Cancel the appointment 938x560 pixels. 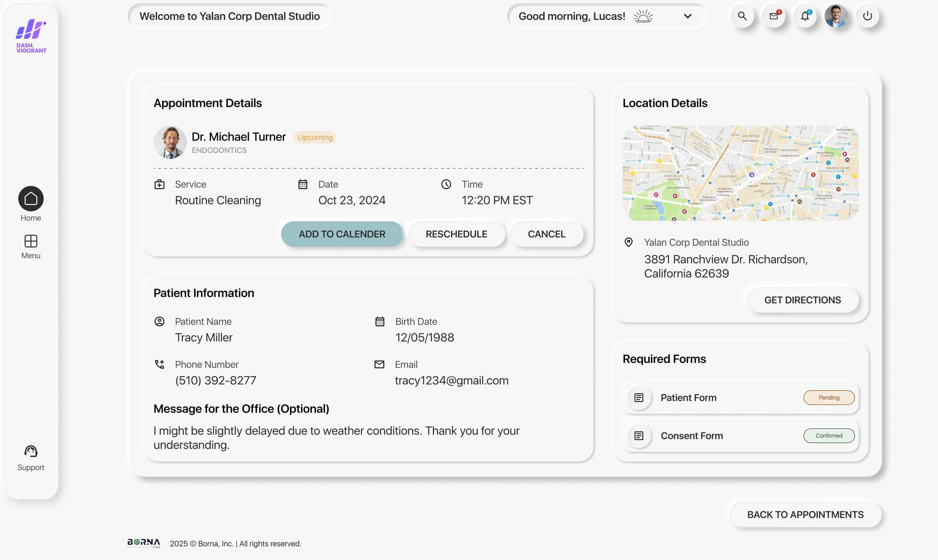tap(546, 234)
